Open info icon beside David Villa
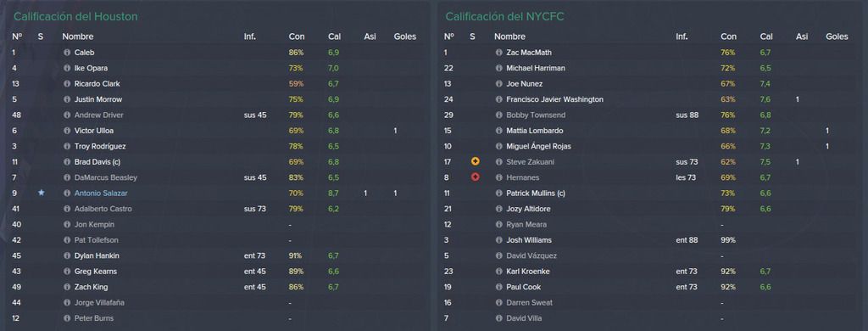This screenshot has height=331, width=868. [498, 319]
